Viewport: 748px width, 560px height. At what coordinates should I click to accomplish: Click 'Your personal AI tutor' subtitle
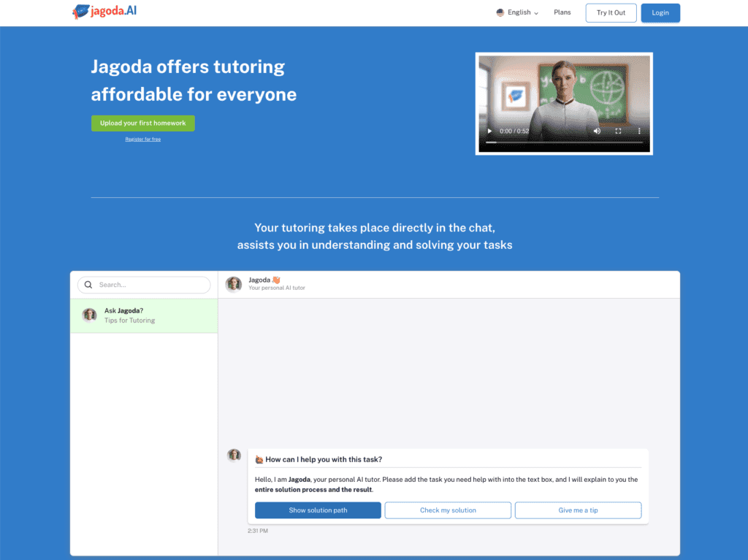point(277,288)
